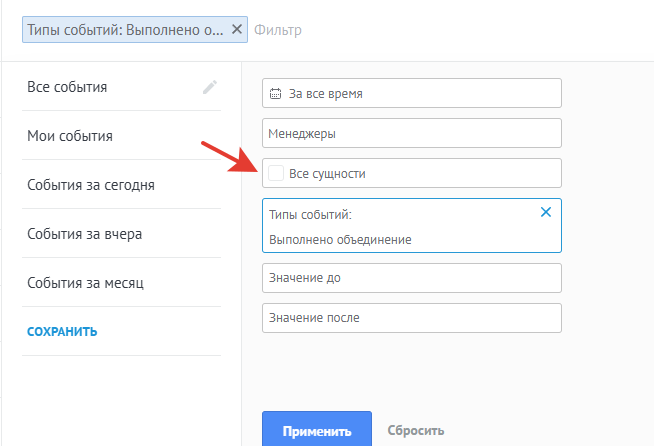The image size is (654, 446).
Task: Clear event types with the blue X icon
Action: pyautogui.click(x=545, y=212)
